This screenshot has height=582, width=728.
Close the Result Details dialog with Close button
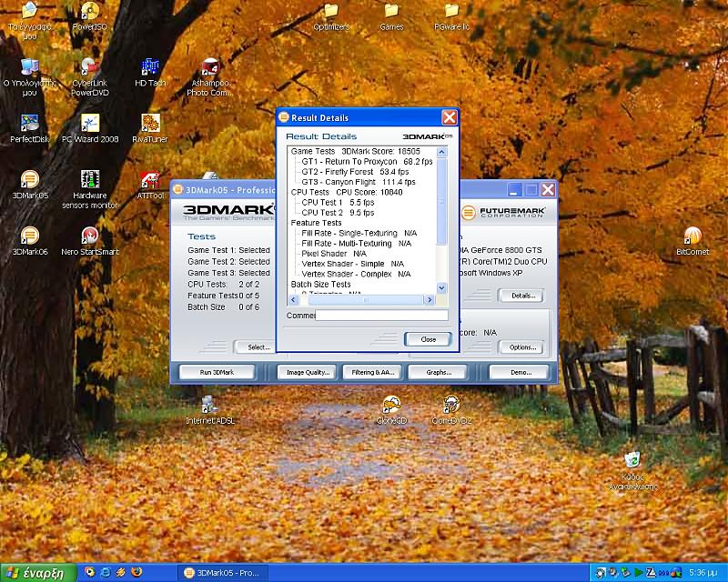[x=428, y=339]
